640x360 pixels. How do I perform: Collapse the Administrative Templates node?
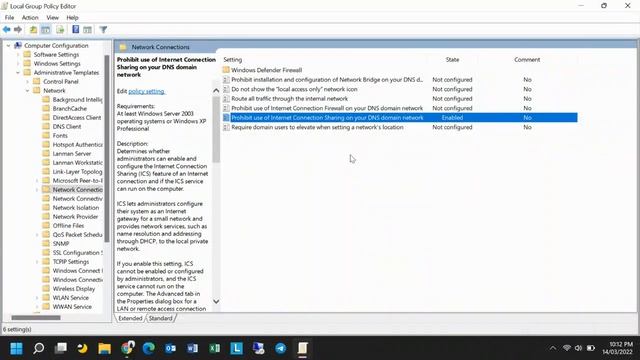[18, 73]
